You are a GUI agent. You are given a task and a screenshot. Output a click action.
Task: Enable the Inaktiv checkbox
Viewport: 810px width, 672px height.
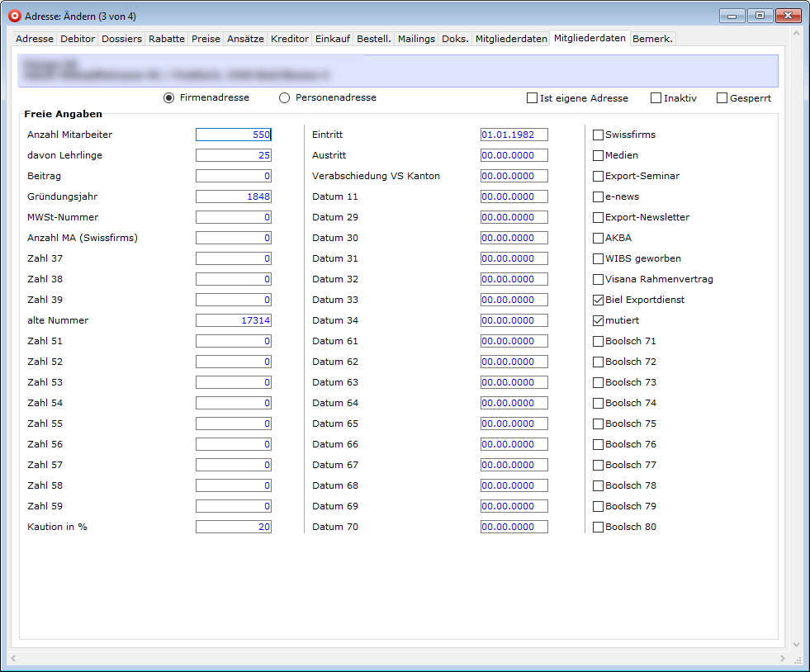pos(656,98)
